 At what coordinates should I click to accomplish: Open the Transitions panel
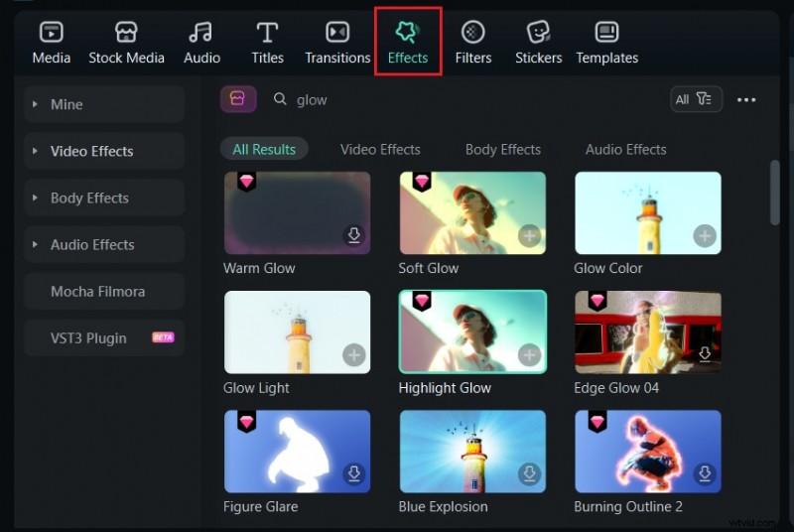(337, 44)
